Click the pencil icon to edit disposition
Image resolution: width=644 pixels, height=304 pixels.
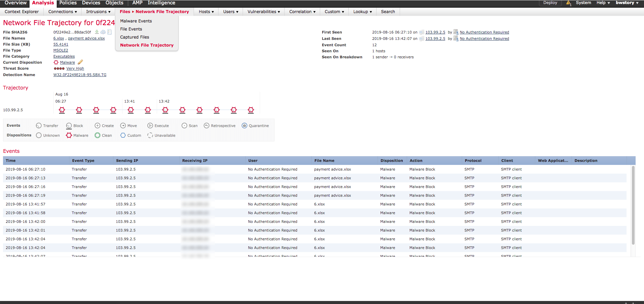[x=80, y=62]
